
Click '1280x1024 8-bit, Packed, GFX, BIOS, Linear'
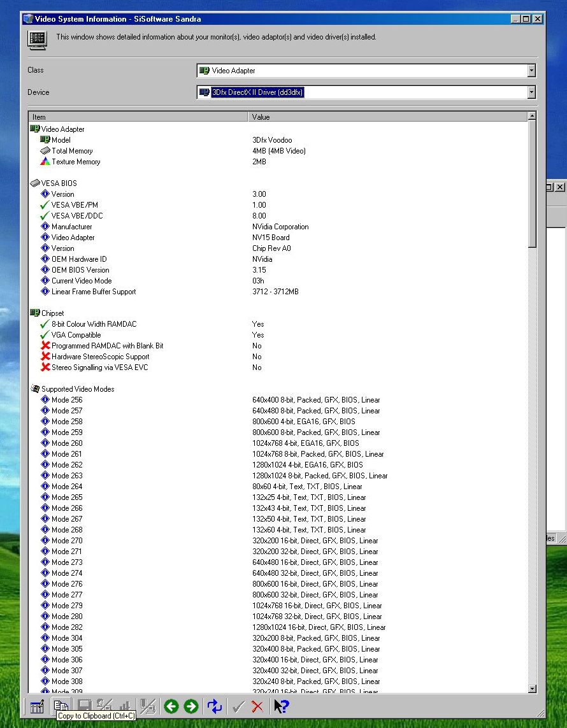tap(320, 475)
